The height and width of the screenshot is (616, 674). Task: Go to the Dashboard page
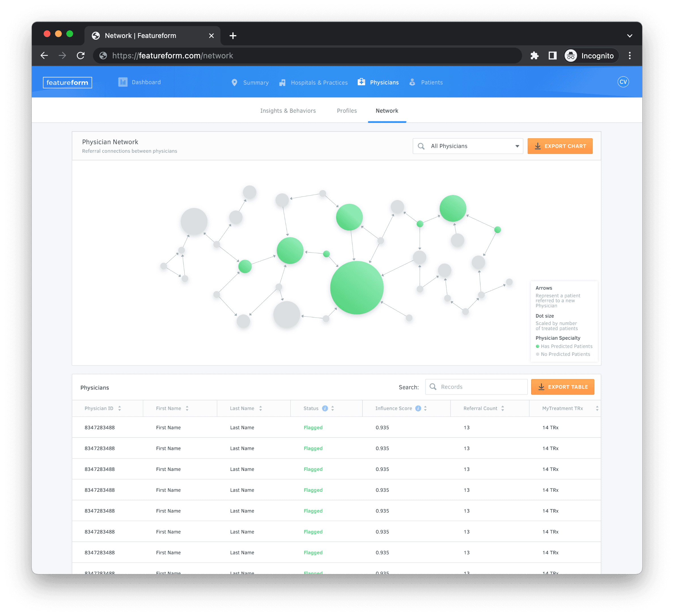pos(146,82)
